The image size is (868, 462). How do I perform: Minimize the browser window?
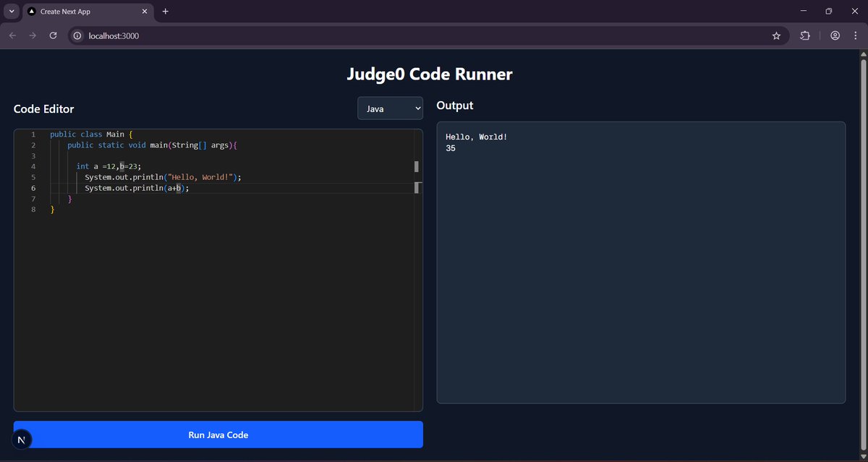click(803, 12)
